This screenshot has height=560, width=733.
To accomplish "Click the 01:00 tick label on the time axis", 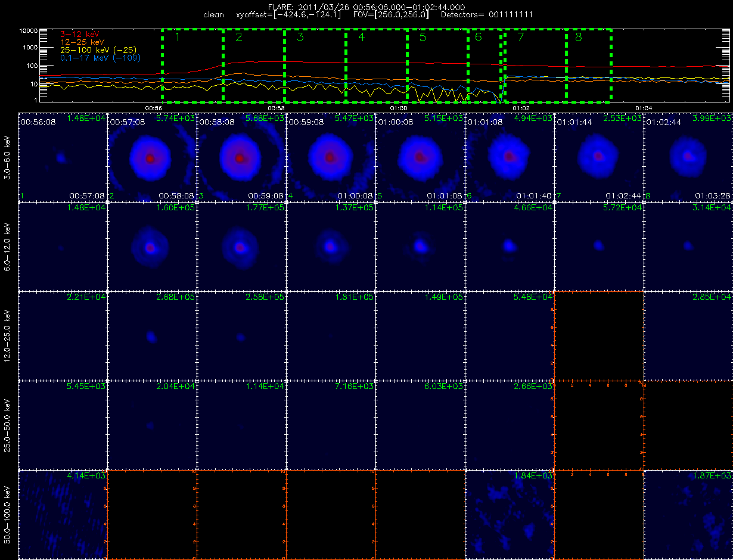I will pos(398,108).
